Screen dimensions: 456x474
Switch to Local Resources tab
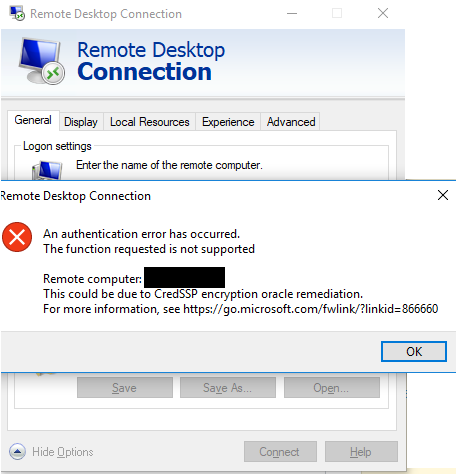pyautogui.click(x=150, y=122)
